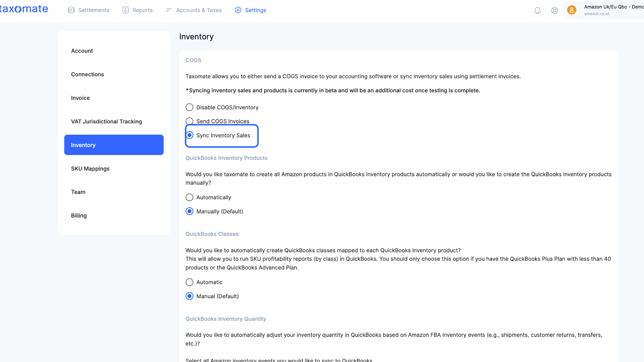Choose Automatically for inventory products

(x=190, y=197)
